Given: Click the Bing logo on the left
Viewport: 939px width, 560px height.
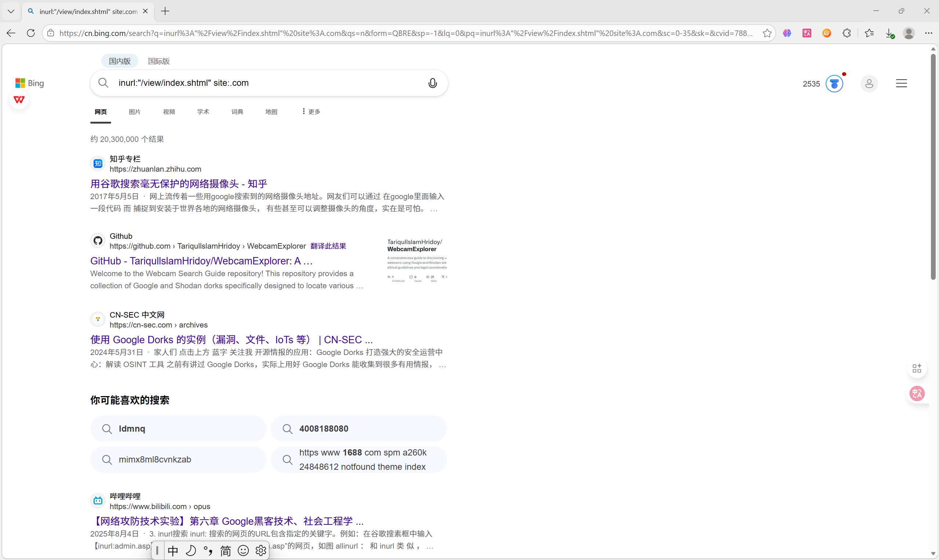Looking at the screenshot, I should (29, 83).
